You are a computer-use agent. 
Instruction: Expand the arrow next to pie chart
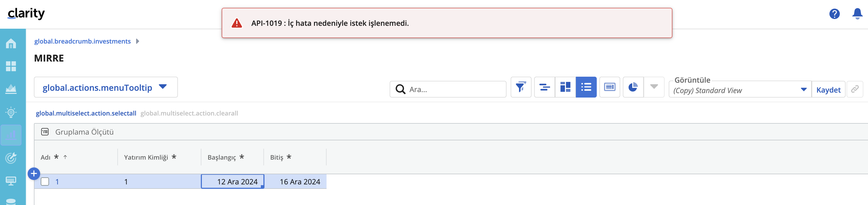(x=654, y=87)
